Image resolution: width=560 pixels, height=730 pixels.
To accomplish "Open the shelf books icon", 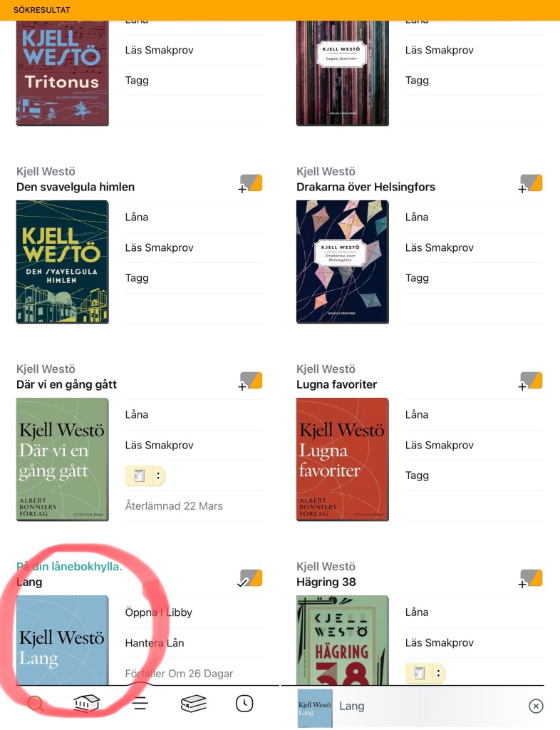I will 194,703.
